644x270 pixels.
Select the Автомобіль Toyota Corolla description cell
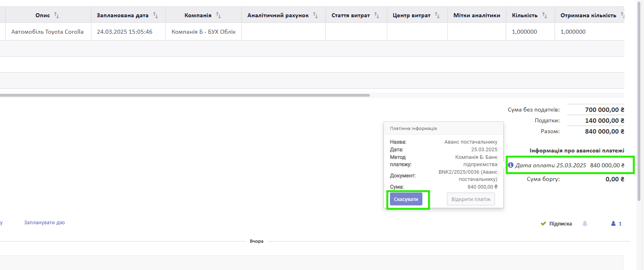(48, 32)
